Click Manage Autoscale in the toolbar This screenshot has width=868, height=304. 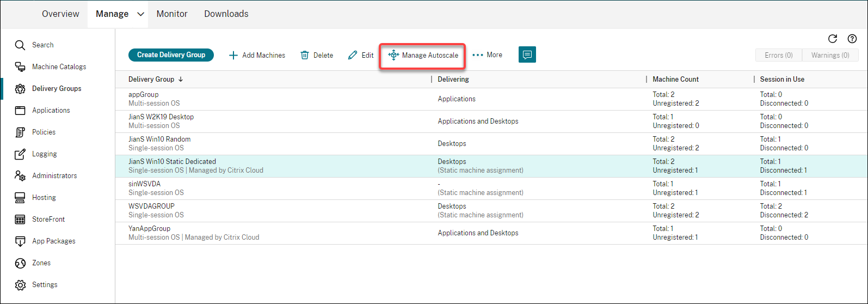point(423,55)
